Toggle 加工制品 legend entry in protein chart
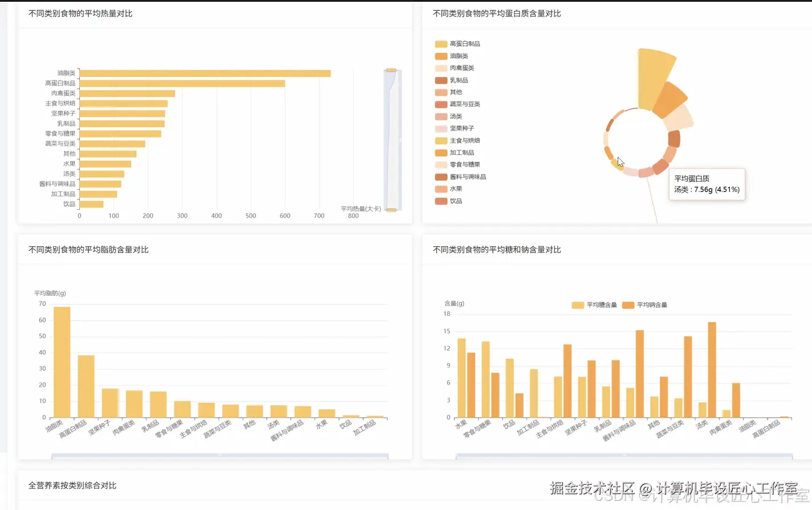812x510 pixels. [455, 153]
